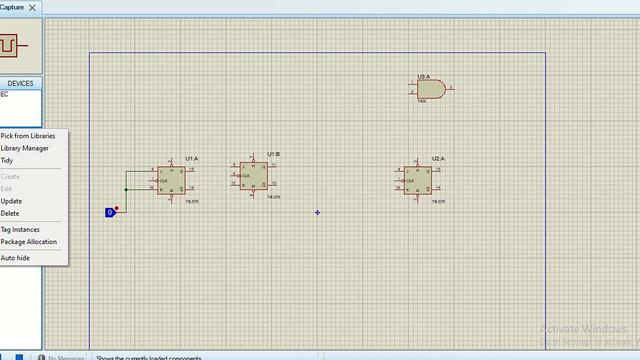Image resolution: width=640 pixels, height=360 pixels.
Task: Select Tidy in the context menu
Action: click(x=7, y=160)
